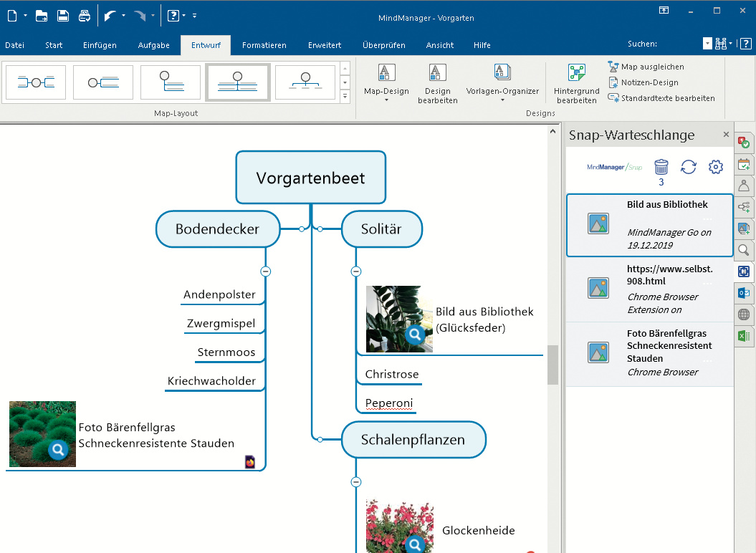Click the Print icon in the quick toolbar

tap(85, 16)
